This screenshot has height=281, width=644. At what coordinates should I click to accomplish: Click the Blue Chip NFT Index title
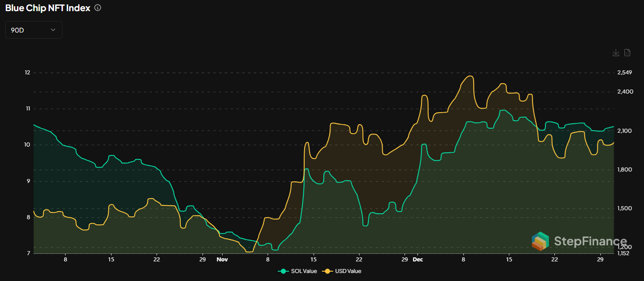point(48,8)
